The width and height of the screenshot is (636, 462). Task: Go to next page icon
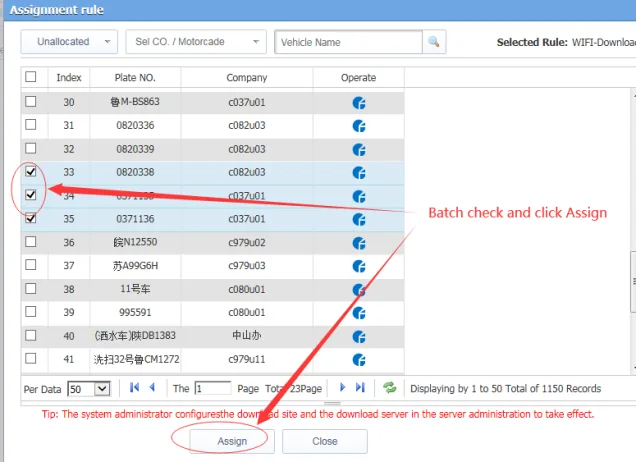342,387
